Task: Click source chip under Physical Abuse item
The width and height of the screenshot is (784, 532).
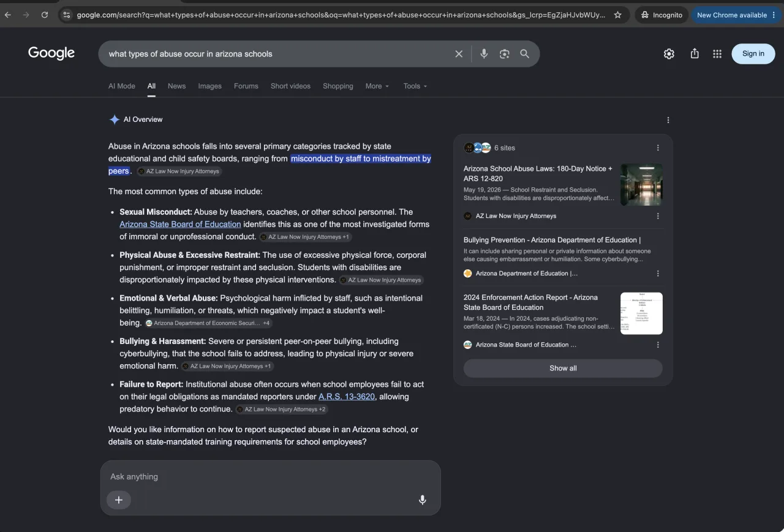Action: click(381, 280)
